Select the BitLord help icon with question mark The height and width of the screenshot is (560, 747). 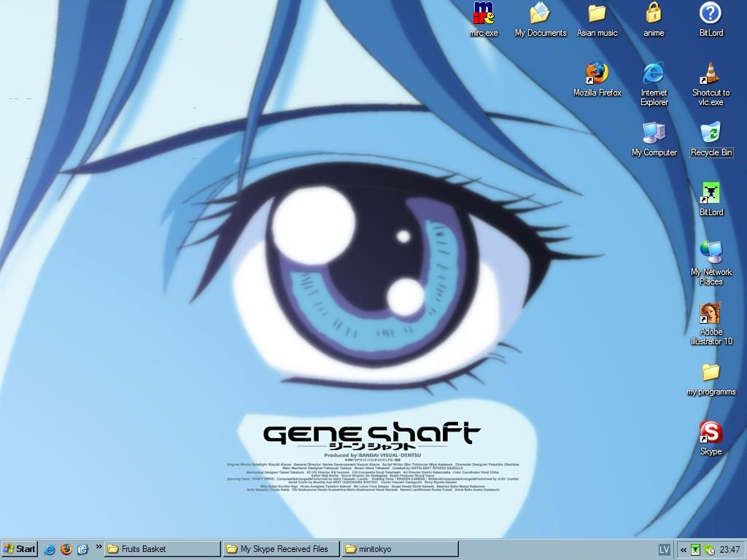tap(711, 20)
